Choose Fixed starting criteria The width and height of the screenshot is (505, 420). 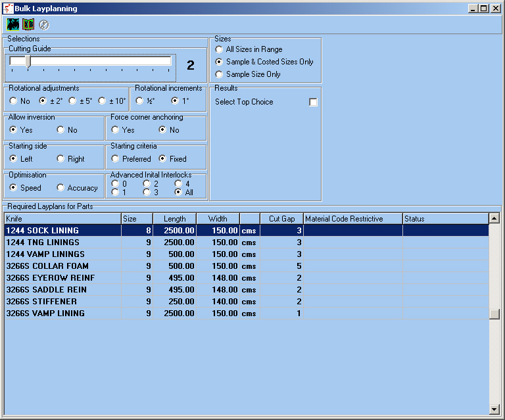(x=162, y=158)
